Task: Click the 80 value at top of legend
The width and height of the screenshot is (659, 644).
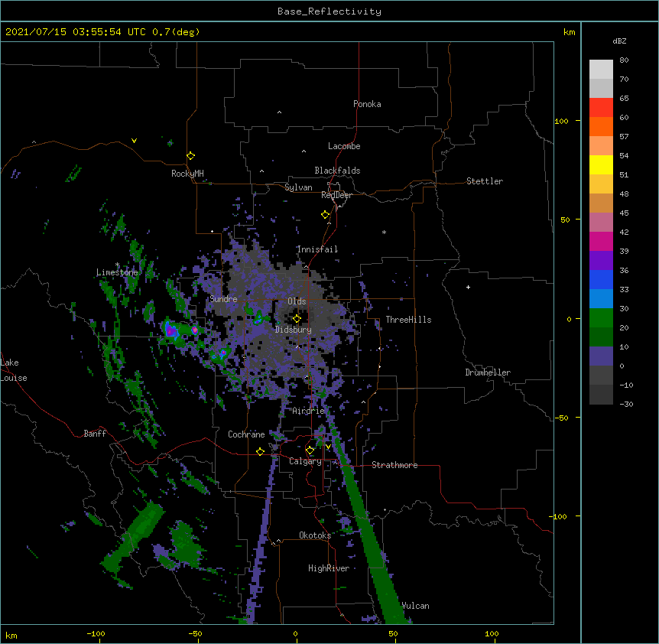Action: tap(624, 60)
